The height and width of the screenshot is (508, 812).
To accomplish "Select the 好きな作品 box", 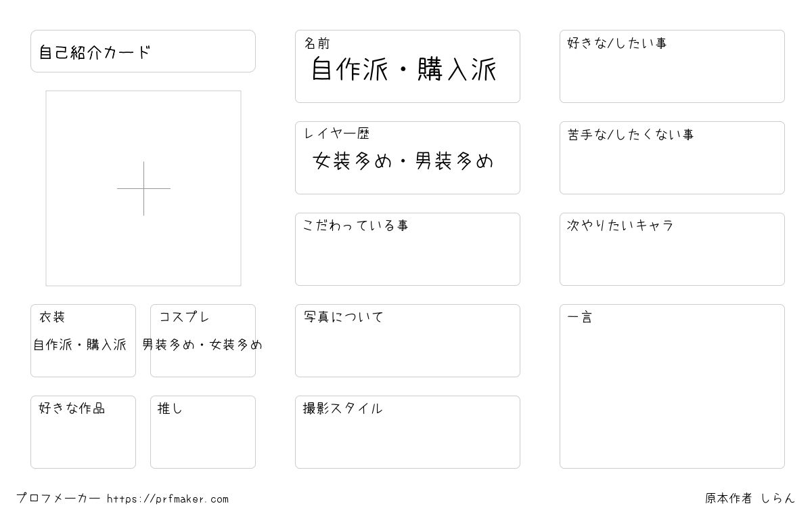I will [83, 432].
